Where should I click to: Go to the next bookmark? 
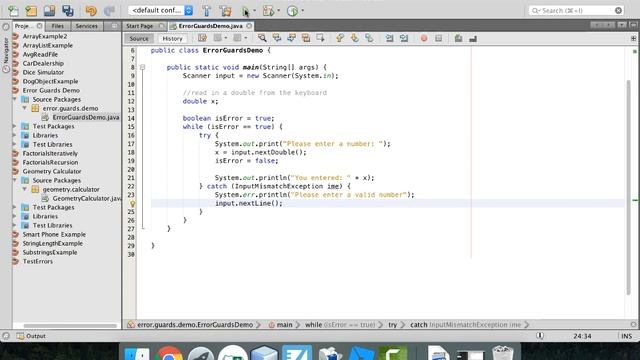354,38
